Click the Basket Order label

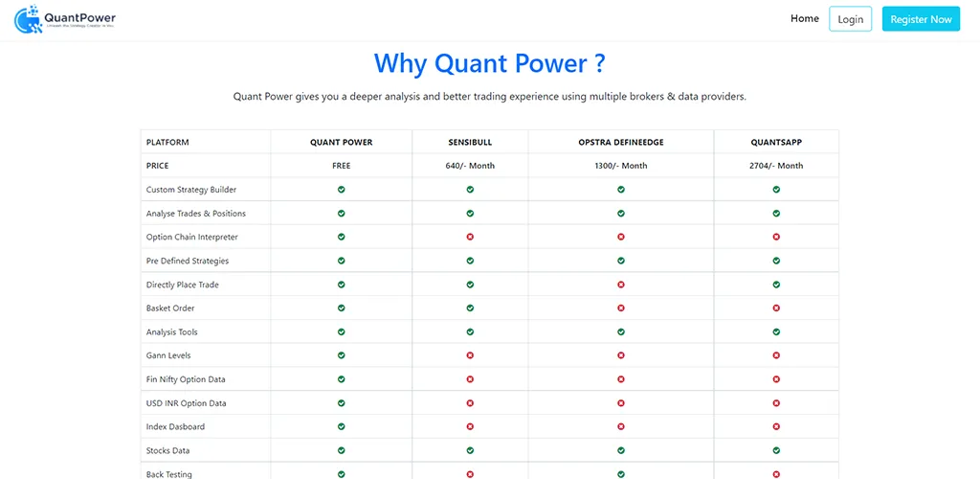pos(170,308)
